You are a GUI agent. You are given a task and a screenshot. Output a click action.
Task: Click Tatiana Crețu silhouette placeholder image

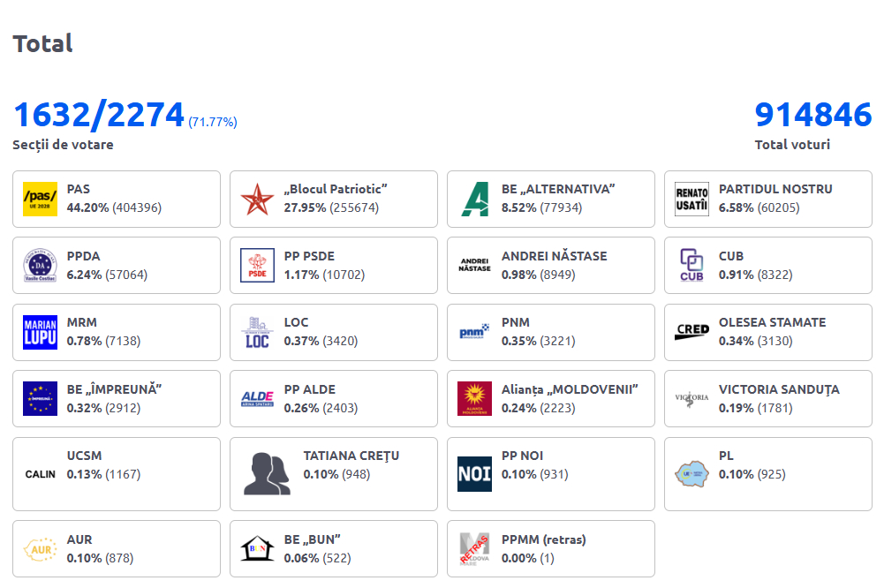pyautogui.click(x=267, y=474)
